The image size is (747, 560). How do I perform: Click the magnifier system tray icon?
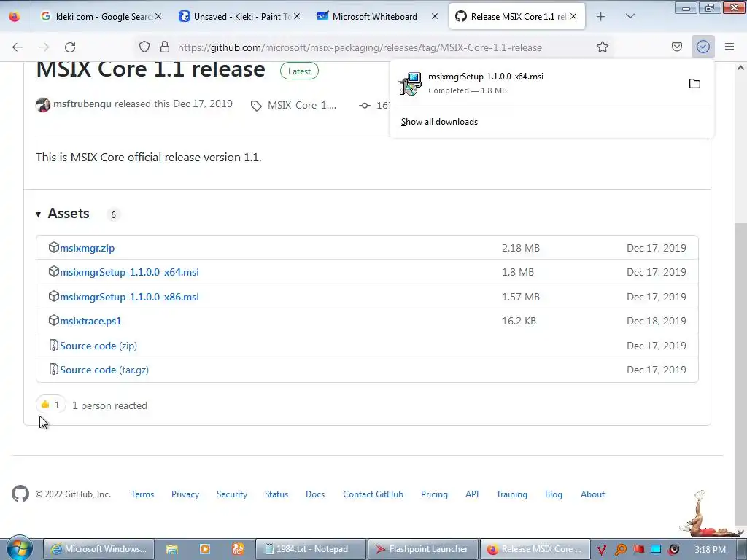coord(620,550)
